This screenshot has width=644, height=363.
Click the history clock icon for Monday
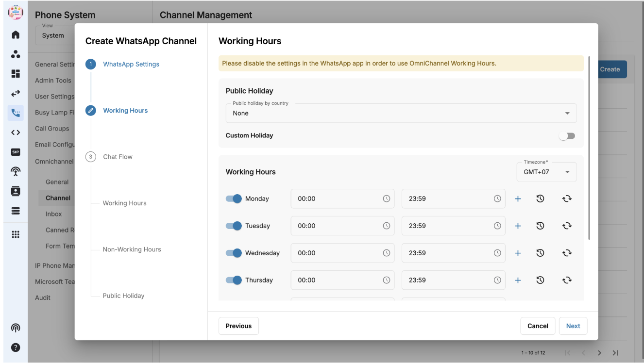coord(540,198)
